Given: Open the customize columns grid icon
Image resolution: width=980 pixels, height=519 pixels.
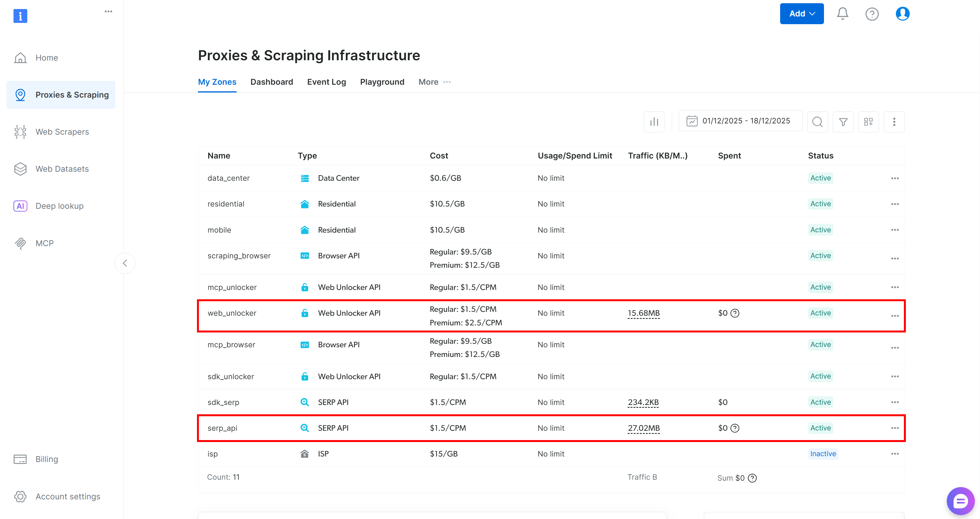Looking at the screenshot, I should (868, 122).
